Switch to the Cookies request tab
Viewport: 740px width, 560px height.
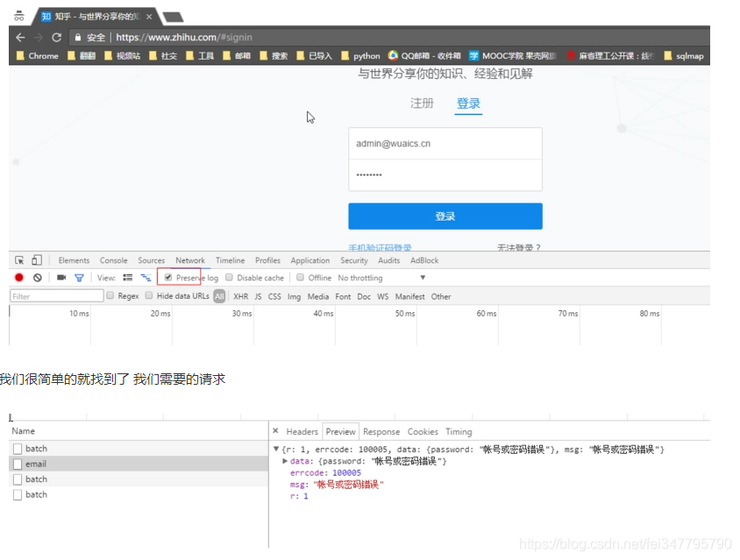423,432
